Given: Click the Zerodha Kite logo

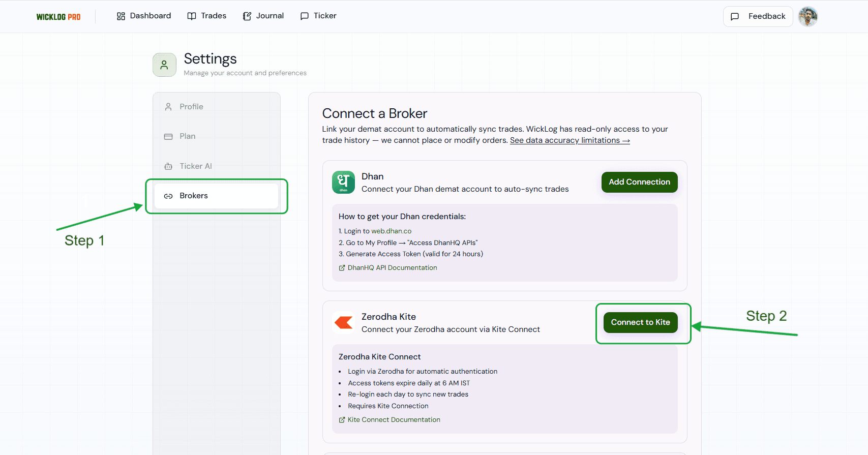Looking at the screenshot, I should click(343, 322).
